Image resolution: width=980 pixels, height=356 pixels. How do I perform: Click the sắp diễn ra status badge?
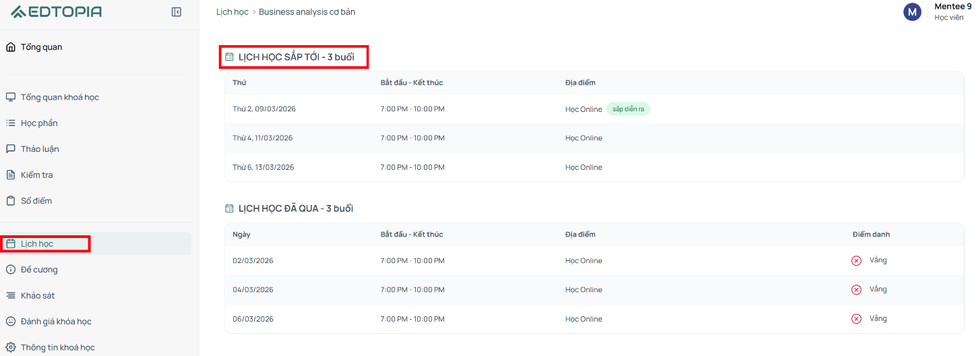tap(628, 109)
